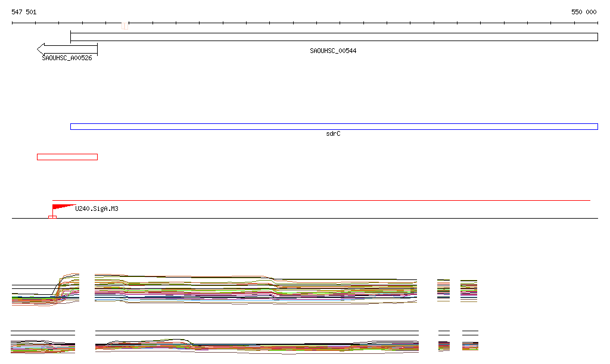Click the SAOUHSC_A00526 left-pointing arrow

[67, 49]
